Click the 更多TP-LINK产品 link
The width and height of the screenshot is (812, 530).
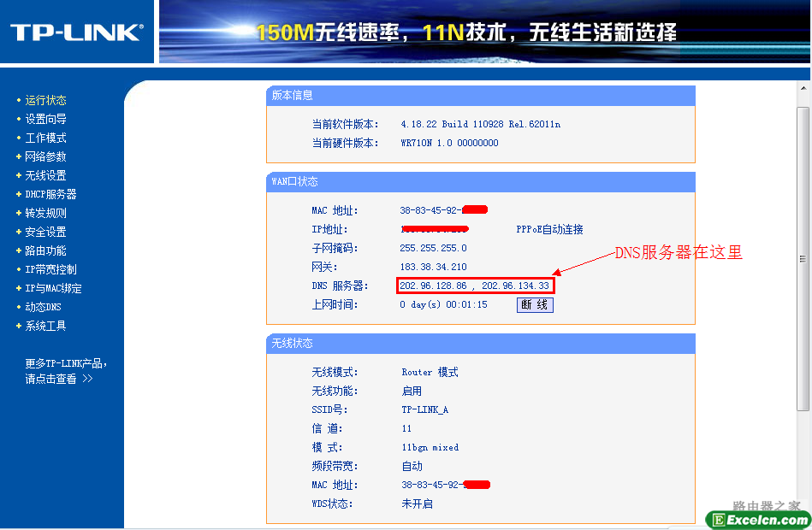pos(66,363)
